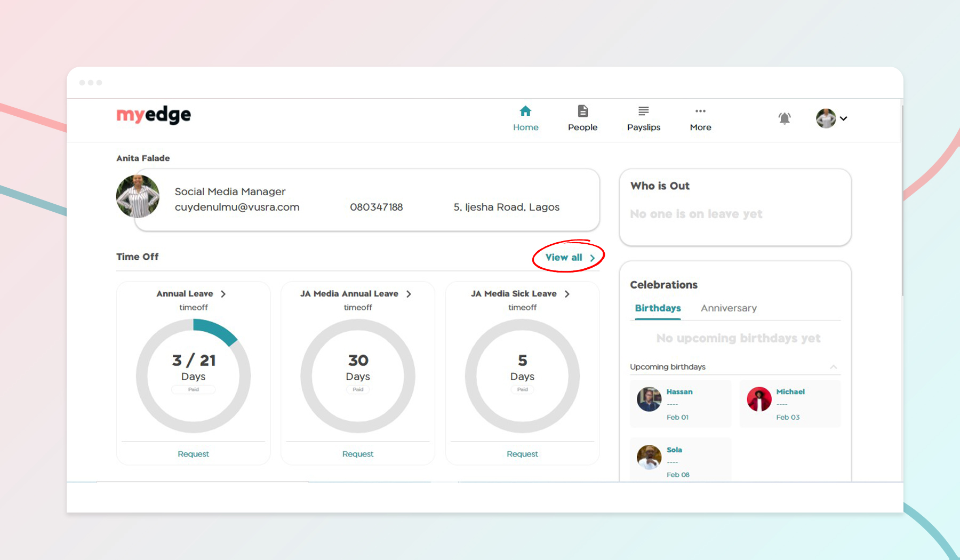
Task: Open the People section
Action: 582,117
